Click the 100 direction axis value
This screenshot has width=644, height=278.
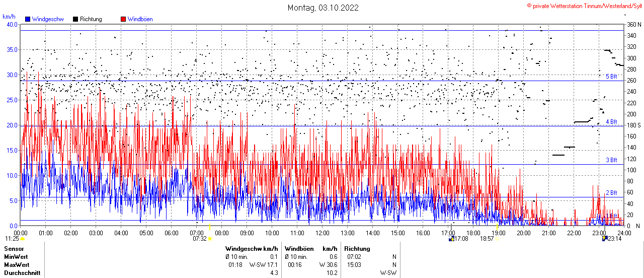click(631, 170)
